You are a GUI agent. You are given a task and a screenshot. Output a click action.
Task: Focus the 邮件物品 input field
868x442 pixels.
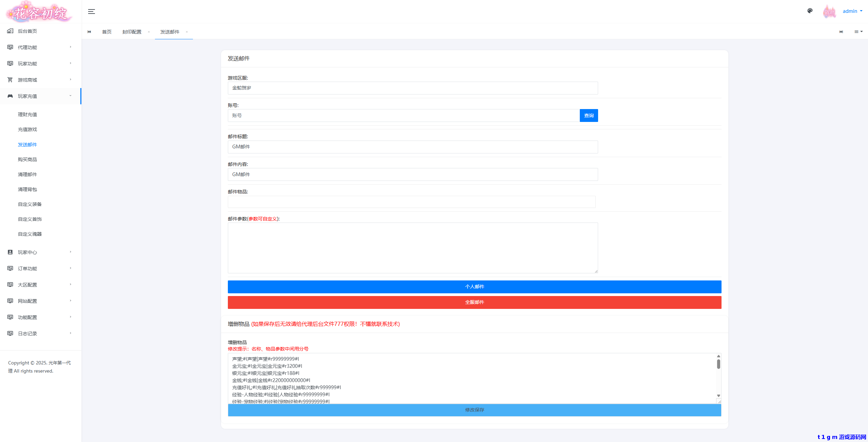(x=412, y=202)
